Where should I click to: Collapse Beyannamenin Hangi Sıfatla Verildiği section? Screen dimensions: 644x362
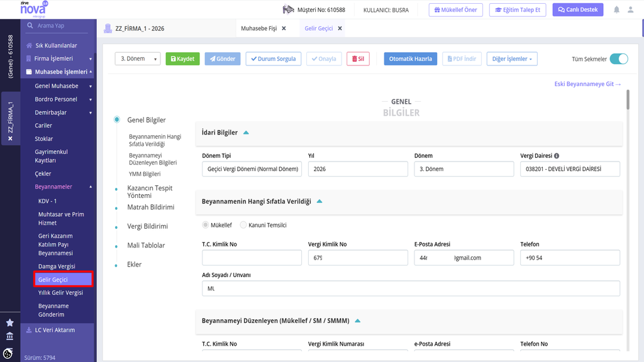pyautogui.click(x=319, y=202)
